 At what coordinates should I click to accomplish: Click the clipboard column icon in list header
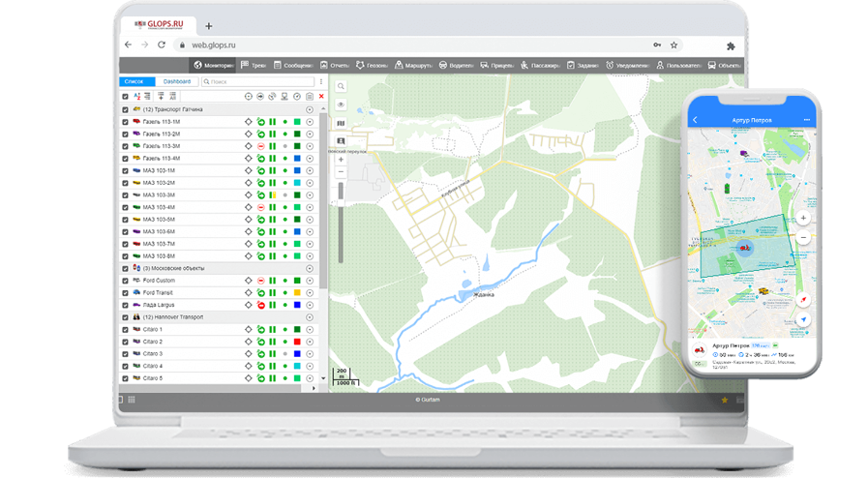(310, 96)
